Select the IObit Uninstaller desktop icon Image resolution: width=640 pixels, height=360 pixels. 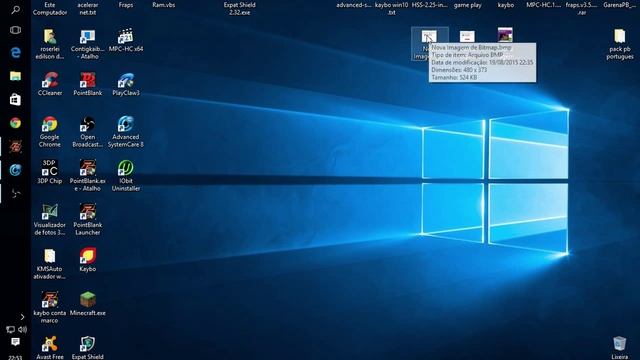point(126,176)
